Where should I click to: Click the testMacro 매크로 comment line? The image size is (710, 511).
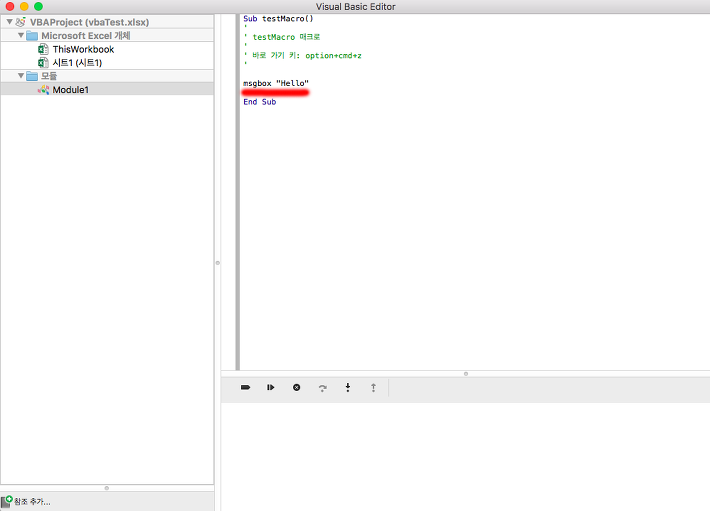pos(282,37)
